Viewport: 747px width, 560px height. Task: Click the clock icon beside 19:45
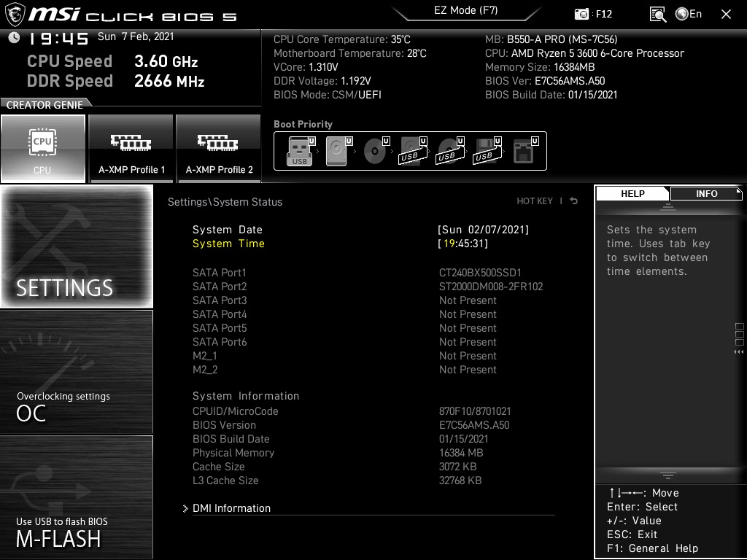click(x=15, y=37)
